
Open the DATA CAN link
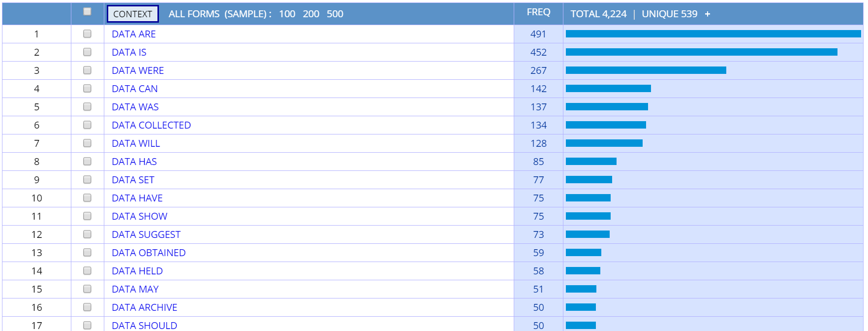tap(135, 89)
